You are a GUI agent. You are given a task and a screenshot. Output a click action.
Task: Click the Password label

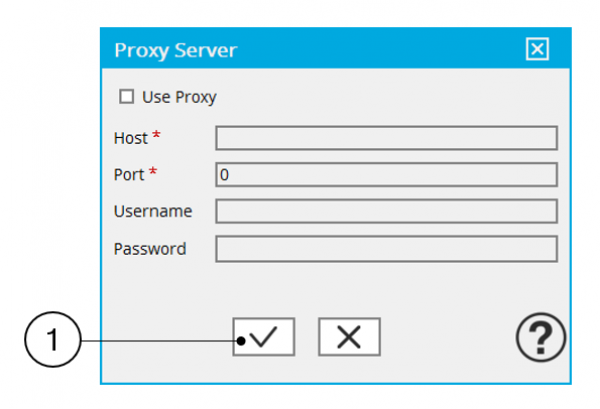pos(150,248)
